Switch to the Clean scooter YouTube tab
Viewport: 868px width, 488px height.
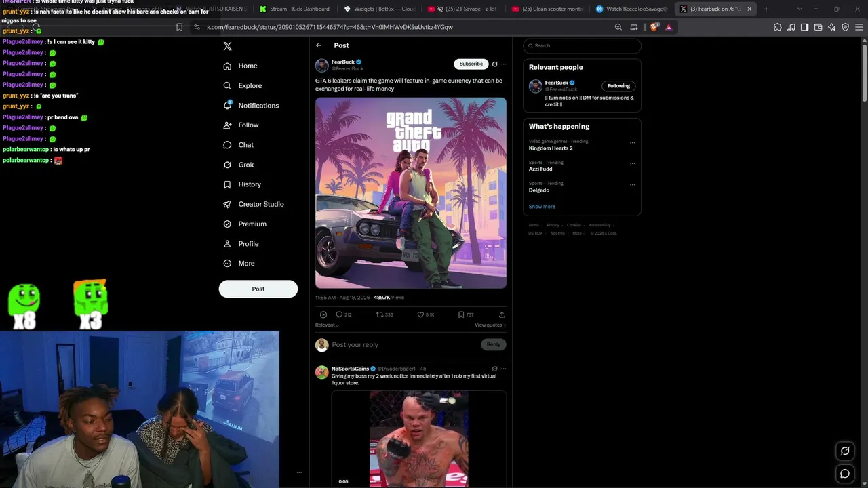point(547,9)
